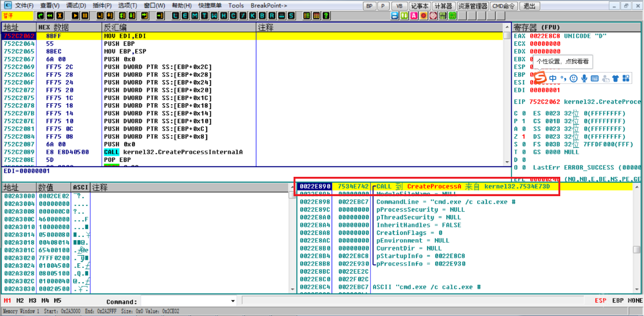644x316 pixels.
Task: Switch to memory window M5
Action: pyautogui.click(x=57, y=301)
